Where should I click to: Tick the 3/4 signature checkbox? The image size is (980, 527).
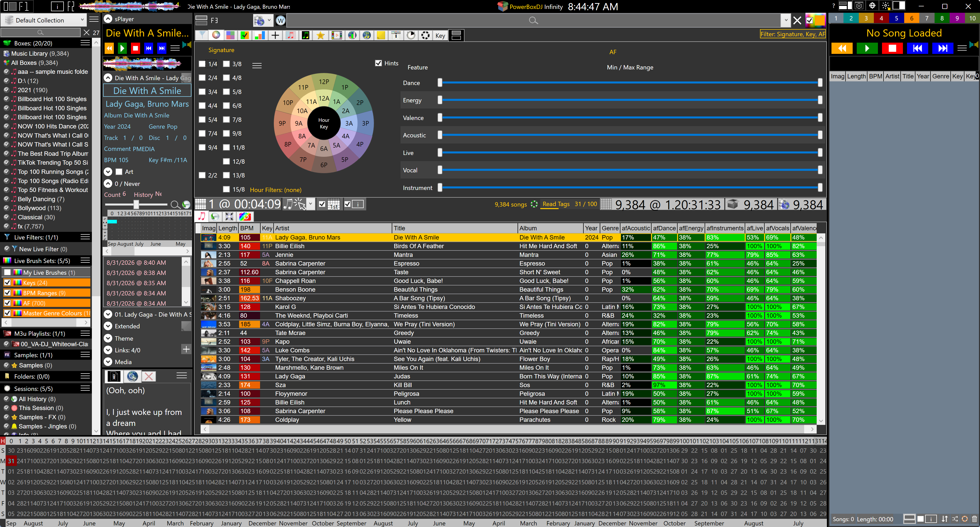[202, 92]
